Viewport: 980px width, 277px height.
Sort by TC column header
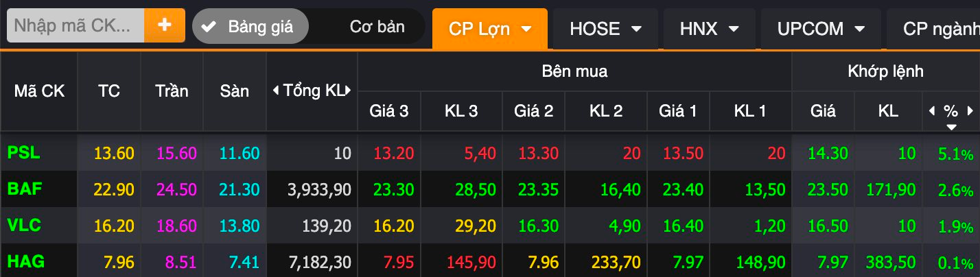coord(109,91)
